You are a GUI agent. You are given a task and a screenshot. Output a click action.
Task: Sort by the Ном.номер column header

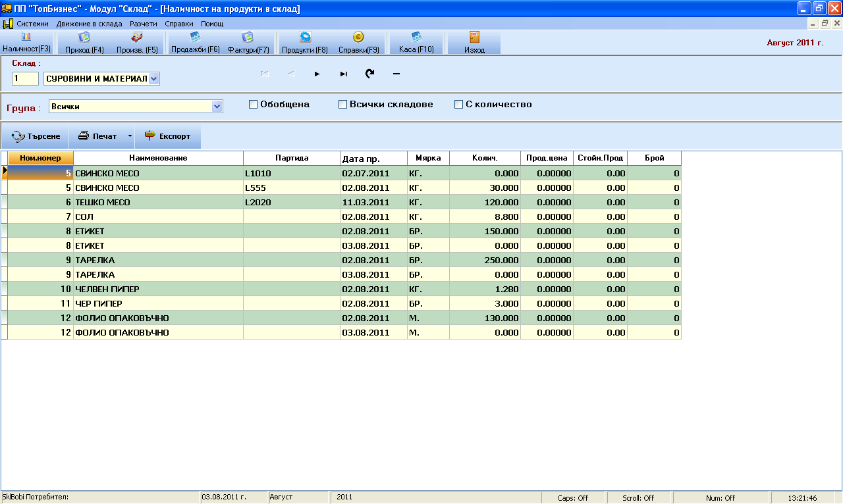point(40,158)
